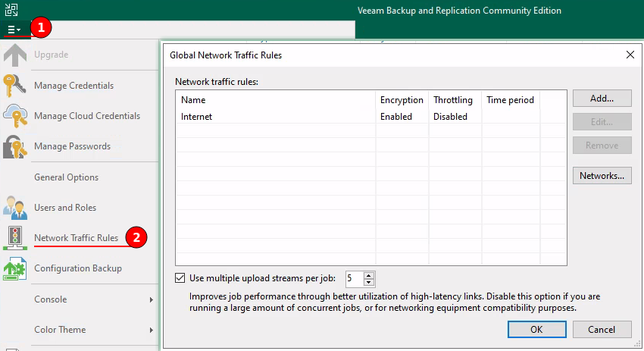Click the Configuration Backup gear icon

tap(15, 269)
